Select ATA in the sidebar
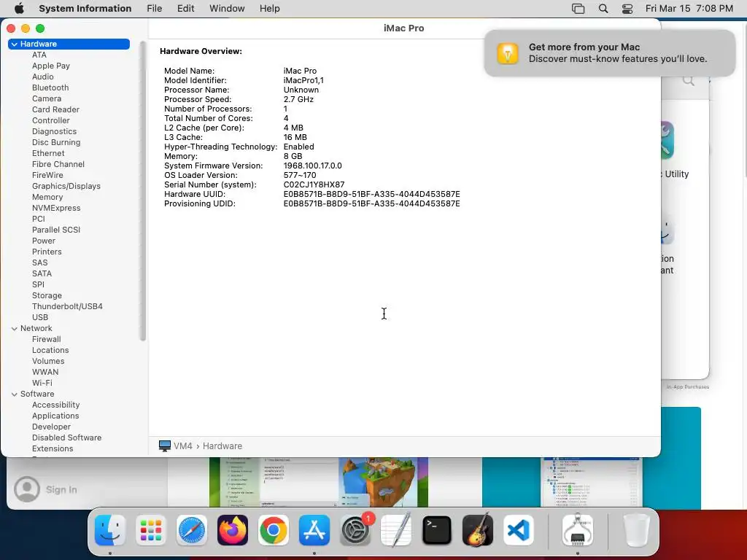The image size is (747, 560). 39,55
